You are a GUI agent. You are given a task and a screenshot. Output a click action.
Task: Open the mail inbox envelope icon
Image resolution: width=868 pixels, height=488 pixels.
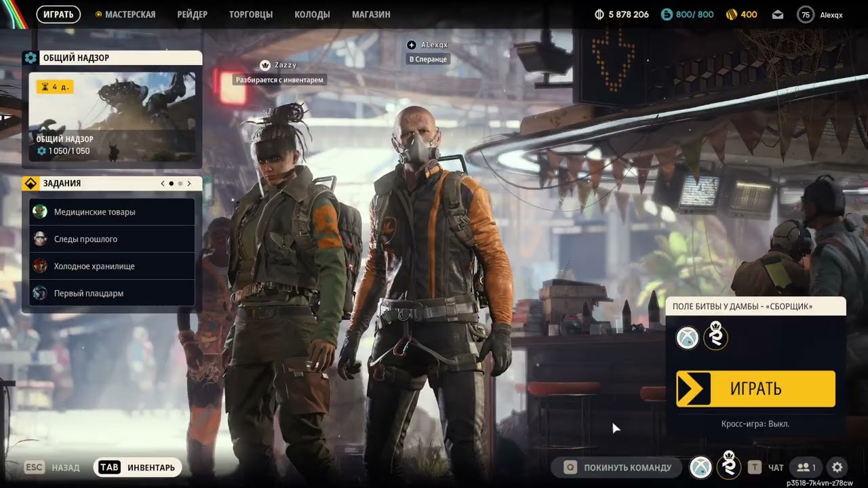point(778,14)
